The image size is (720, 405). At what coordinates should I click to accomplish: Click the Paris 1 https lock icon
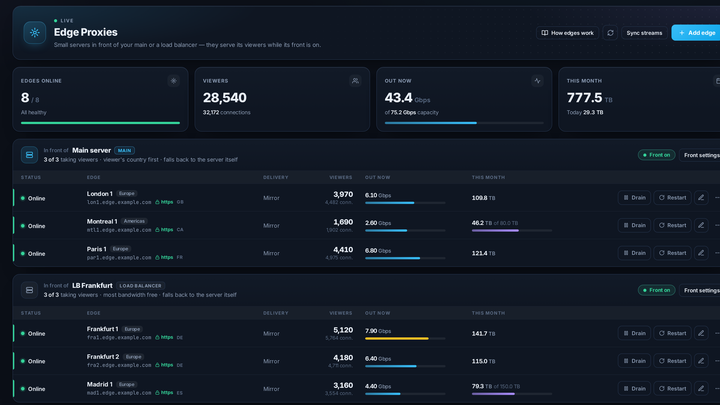[x=157, y=258]
